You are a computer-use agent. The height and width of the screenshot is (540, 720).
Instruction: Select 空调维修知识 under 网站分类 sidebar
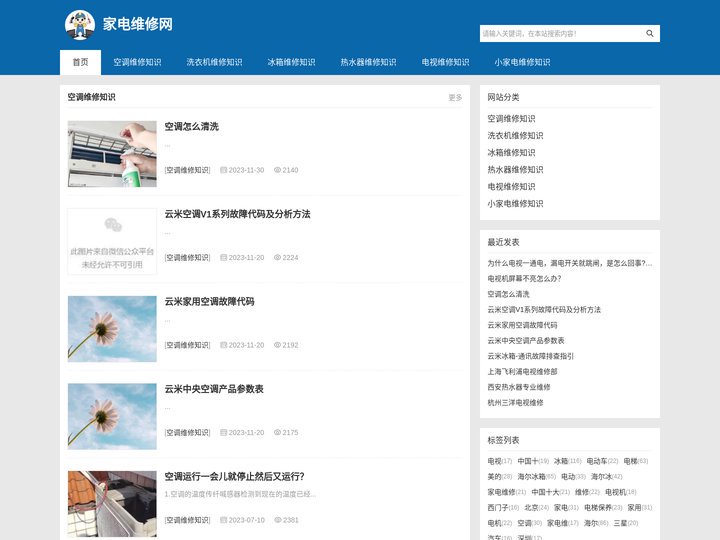click(511, 118)
